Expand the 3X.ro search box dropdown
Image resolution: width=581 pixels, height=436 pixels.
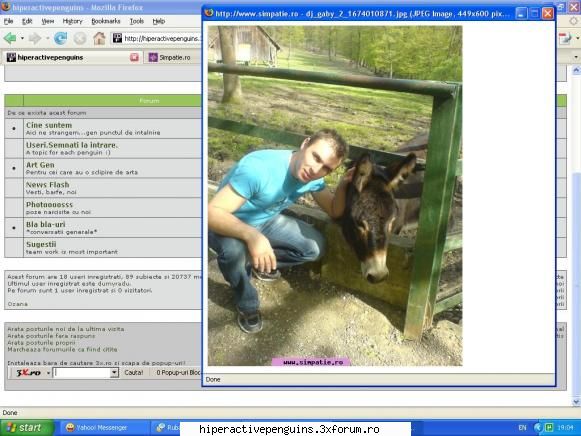(x=114, y=373)
